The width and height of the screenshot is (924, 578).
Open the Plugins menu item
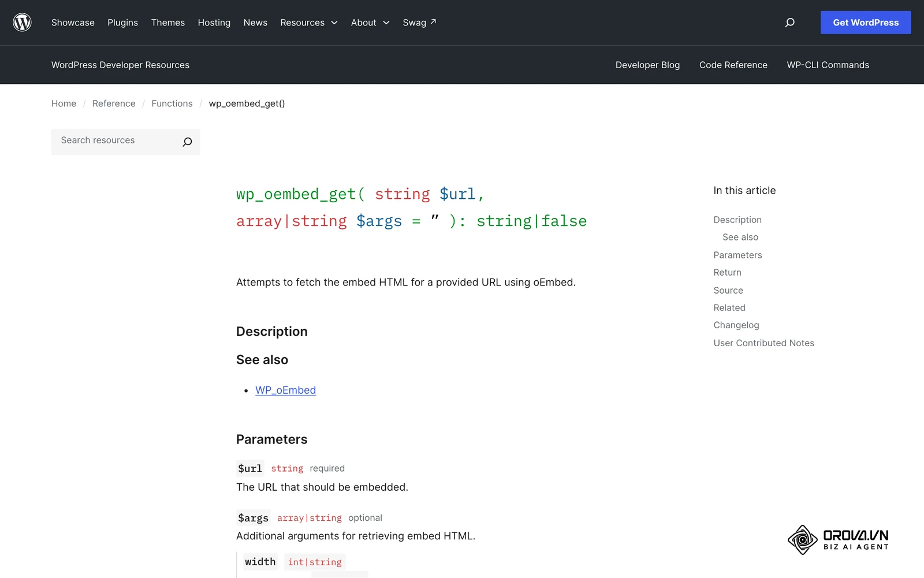click(x=122, y=23)
